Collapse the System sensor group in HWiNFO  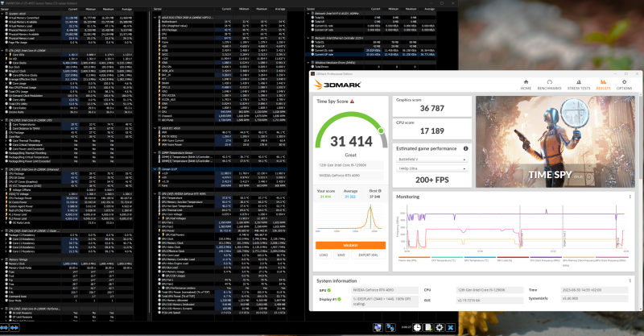[x=2, y=14]
